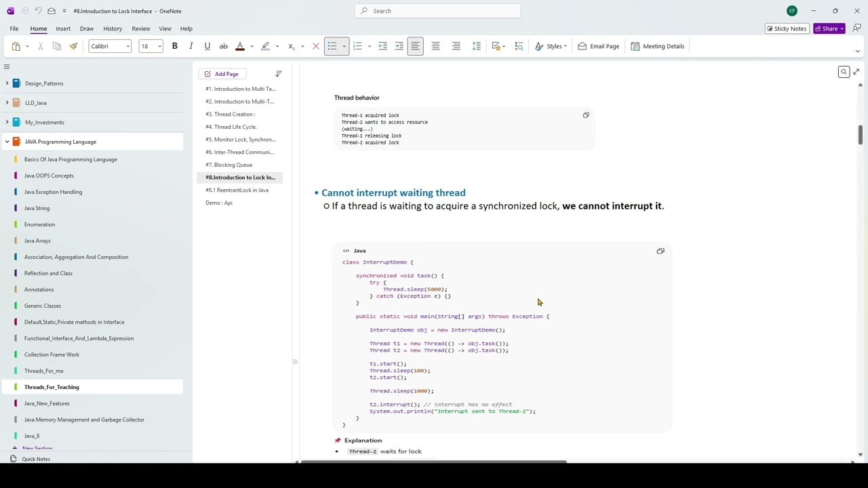Switch to the View tab
This screenshot has width=868, height=488.
[x=165, y=28]
